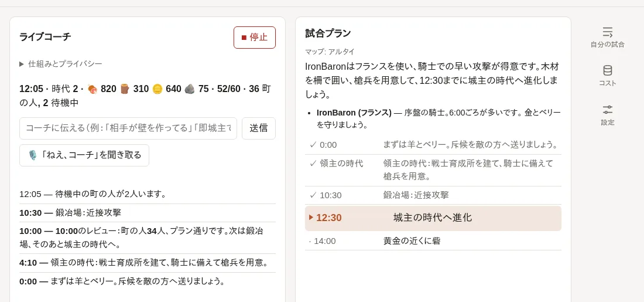Open the コスト database icon
Image resolution: width=644 pixels, height=302 pixels.
[x=608, y=76]
